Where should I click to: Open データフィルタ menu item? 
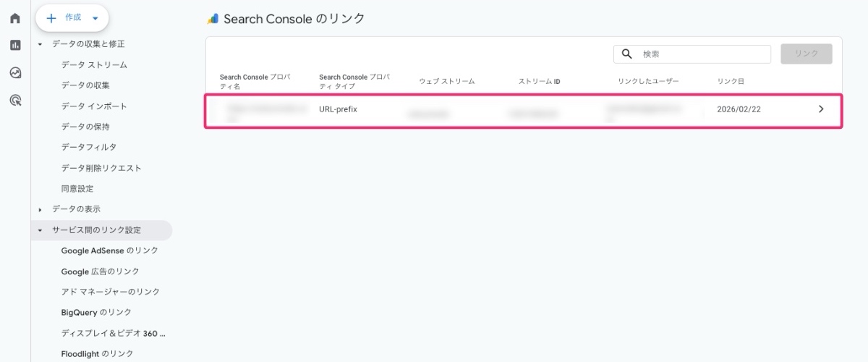[x=89, y=147]
